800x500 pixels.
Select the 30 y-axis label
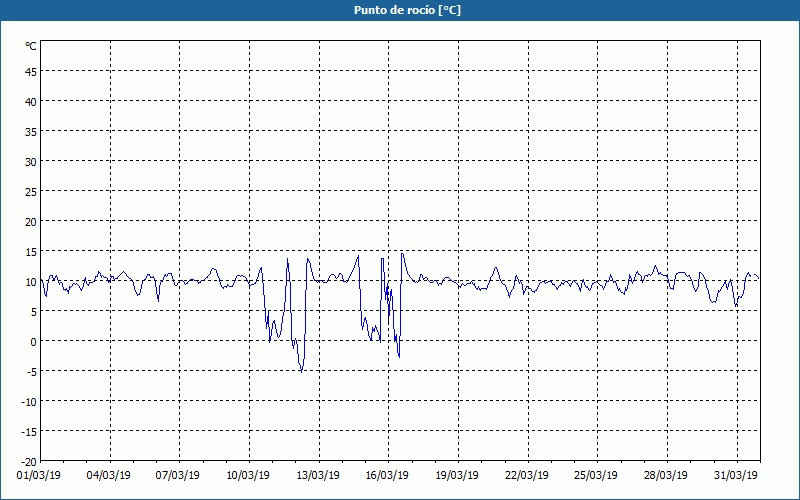click(x=31, y=162)
